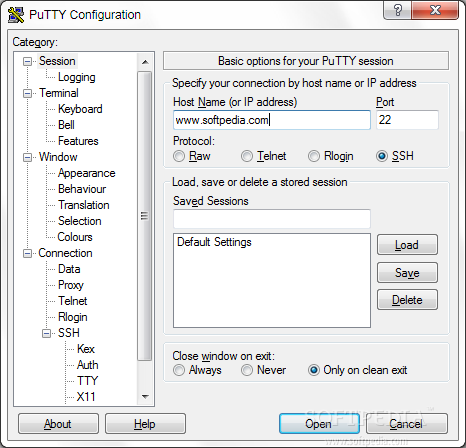Click the Help button
Image resolution: width=466 pixels, height=448 pixels.
[x=145, y=424]
